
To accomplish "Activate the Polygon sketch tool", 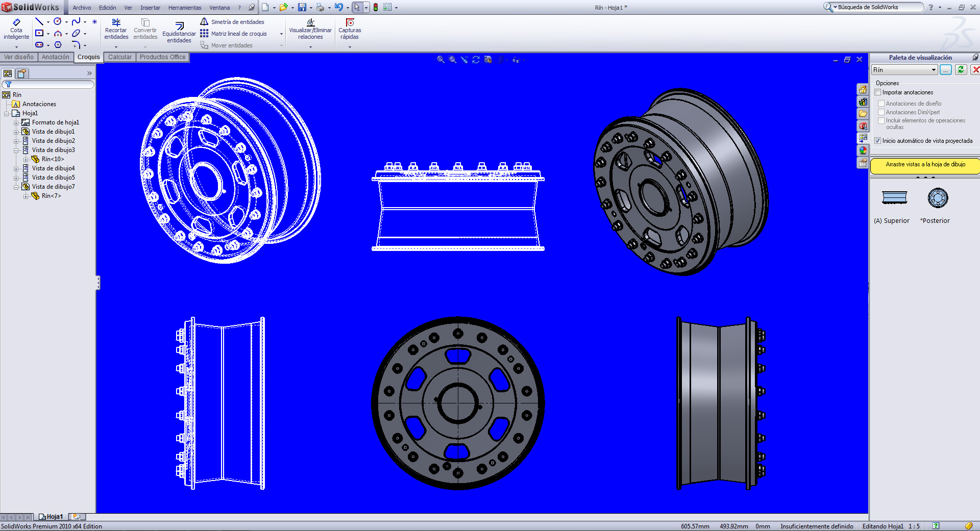I will click(x=58, y=45).
